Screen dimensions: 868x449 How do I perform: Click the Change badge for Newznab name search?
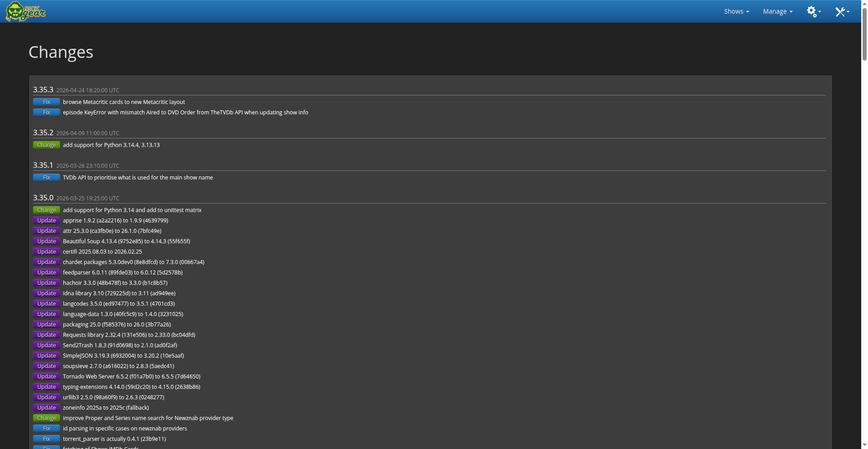click(47, 418)
